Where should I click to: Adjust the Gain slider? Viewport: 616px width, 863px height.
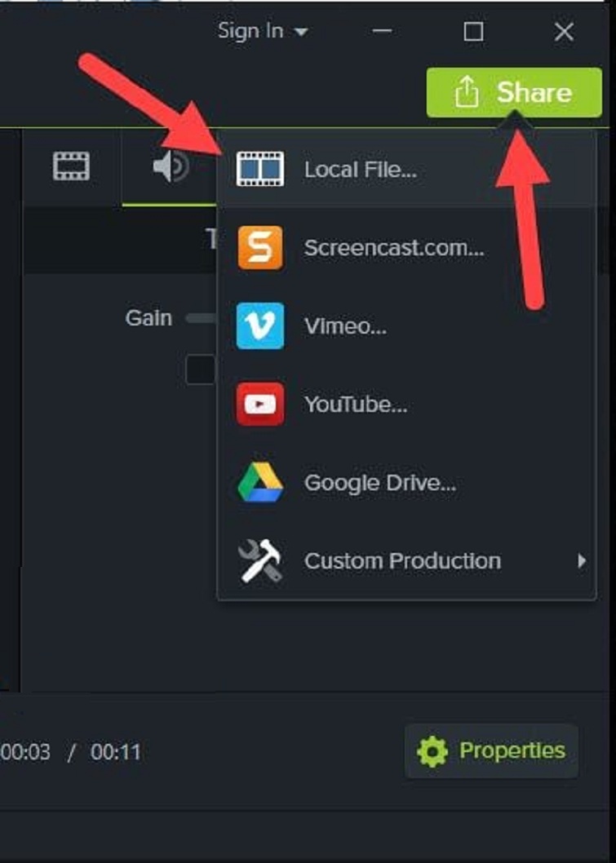click(202, 318)
